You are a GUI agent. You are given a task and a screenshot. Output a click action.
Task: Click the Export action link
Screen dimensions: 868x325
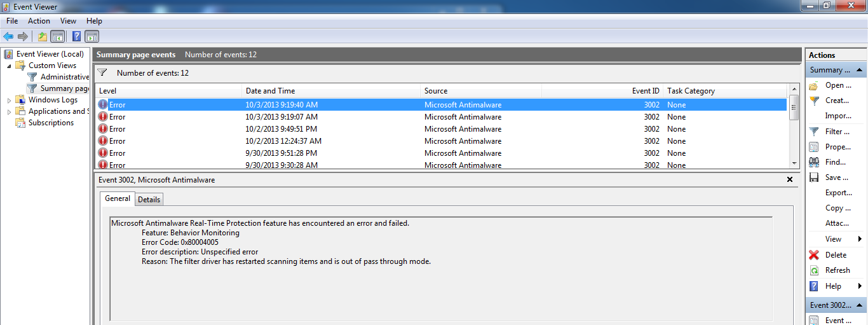click(839, 193)
